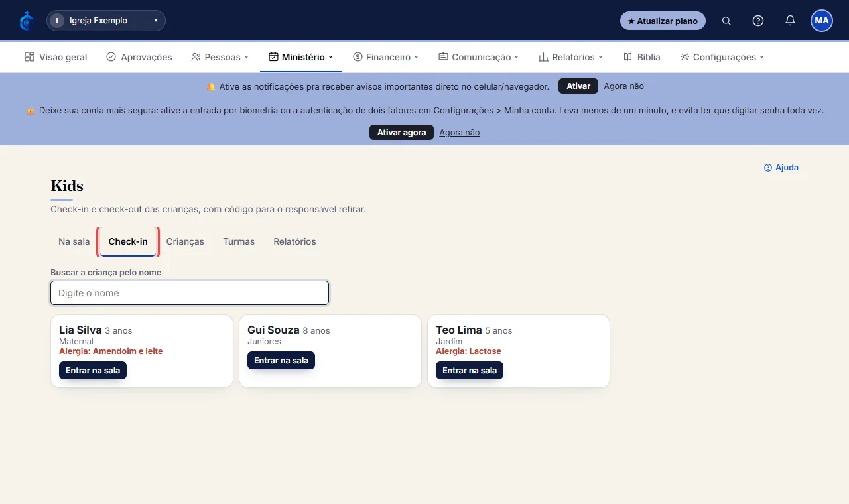
Task: Click the Juniores class label
Action: point(264,342)
